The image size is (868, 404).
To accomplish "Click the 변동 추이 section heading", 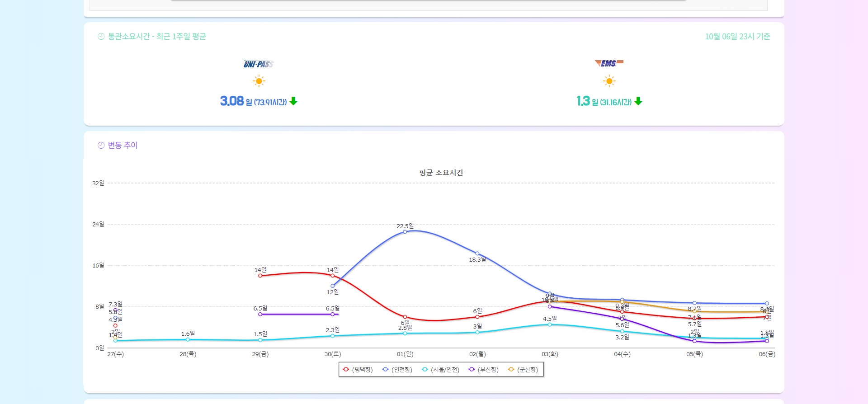I will (x=123, y=146).
